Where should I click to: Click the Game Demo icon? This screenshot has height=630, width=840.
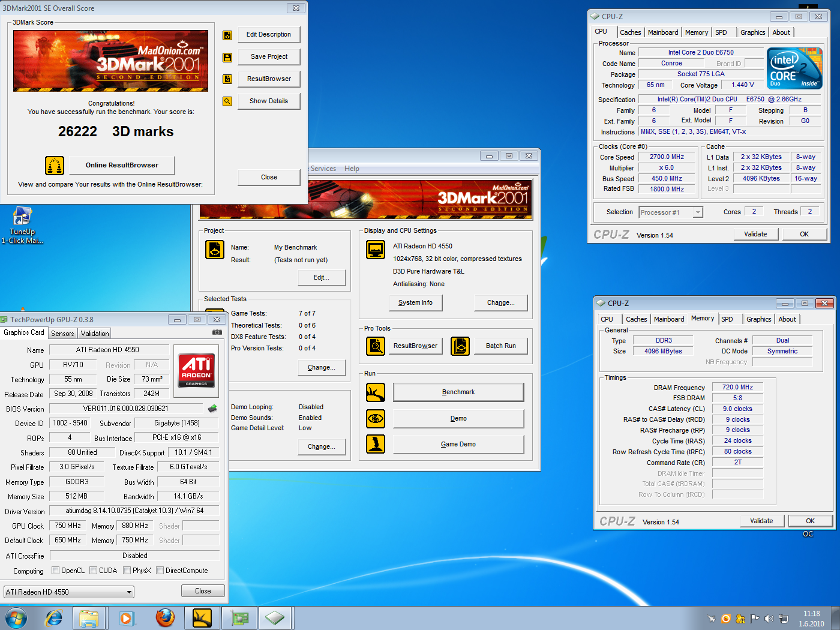pos(376,444)
